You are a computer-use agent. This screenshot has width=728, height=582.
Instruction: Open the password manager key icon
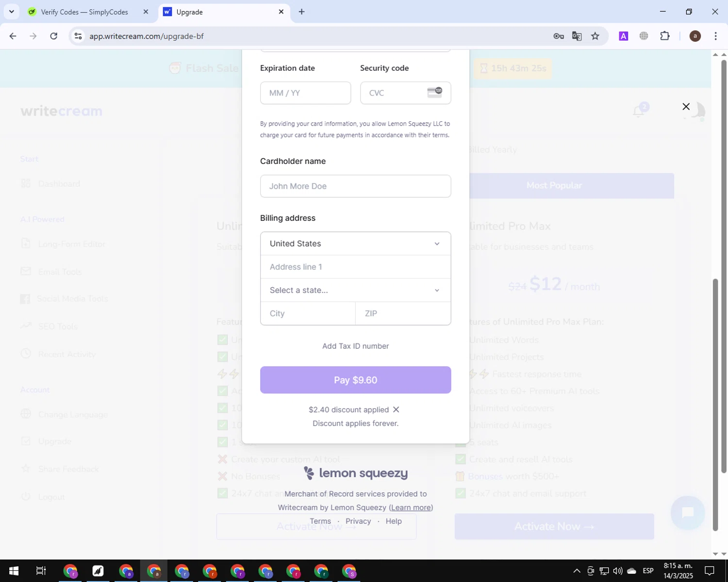[x=559, y=36]
